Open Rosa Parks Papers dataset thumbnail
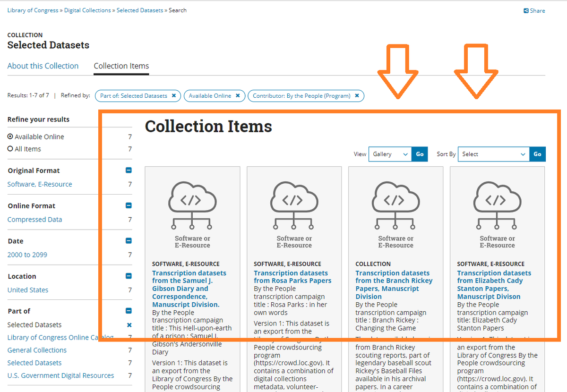This screenshot has height=392, width=567. click(294, 214)
